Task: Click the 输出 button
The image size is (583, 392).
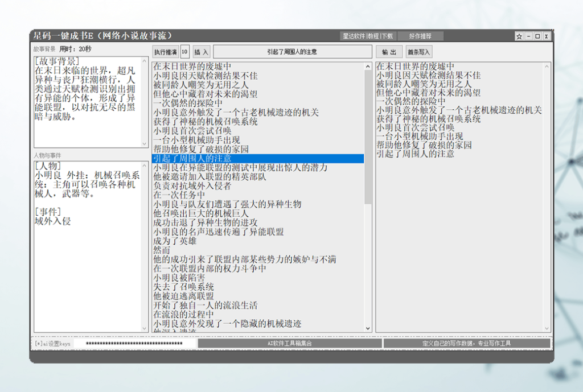Action: pos(389,52)
